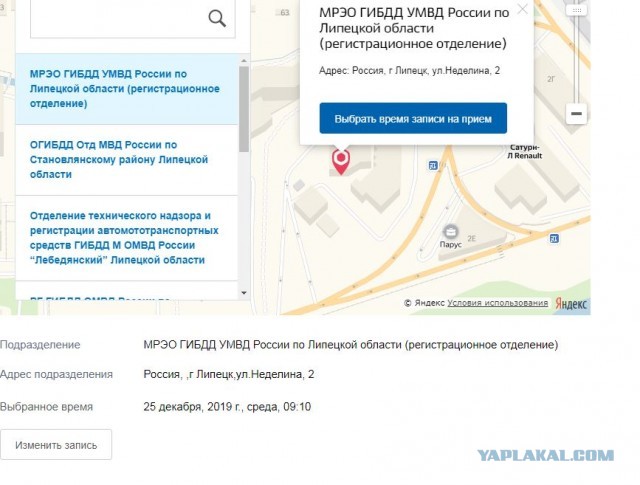
Task: Click the Парус business icon on map
Action: tap(451, 232)
